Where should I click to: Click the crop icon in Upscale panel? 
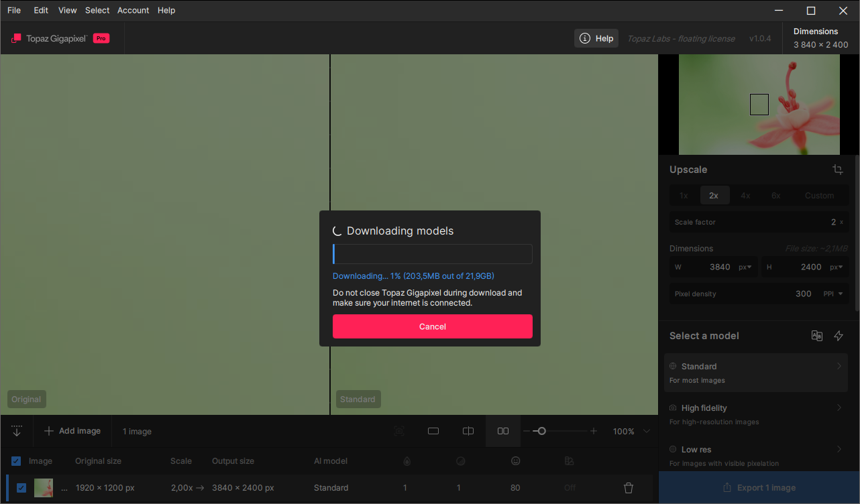[x=838, y=170]
